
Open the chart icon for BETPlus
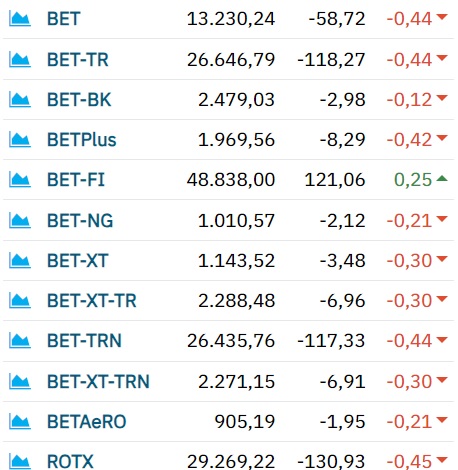20,139
